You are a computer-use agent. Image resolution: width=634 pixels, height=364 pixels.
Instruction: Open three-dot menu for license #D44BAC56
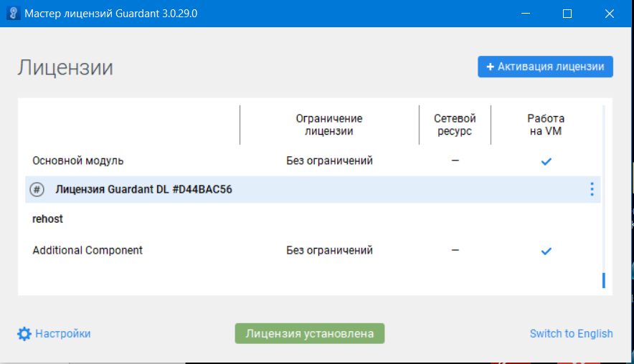coord(592,189)
